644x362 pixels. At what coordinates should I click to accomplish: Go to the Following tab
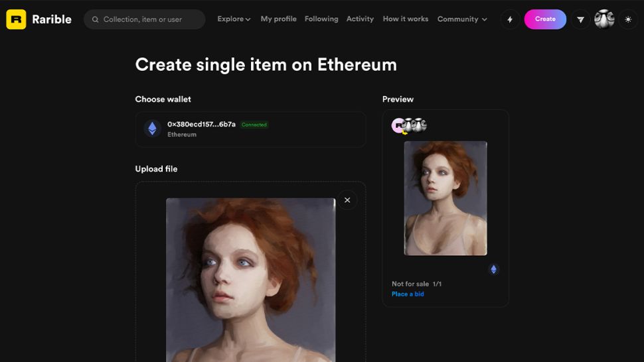tap(321, 19)
